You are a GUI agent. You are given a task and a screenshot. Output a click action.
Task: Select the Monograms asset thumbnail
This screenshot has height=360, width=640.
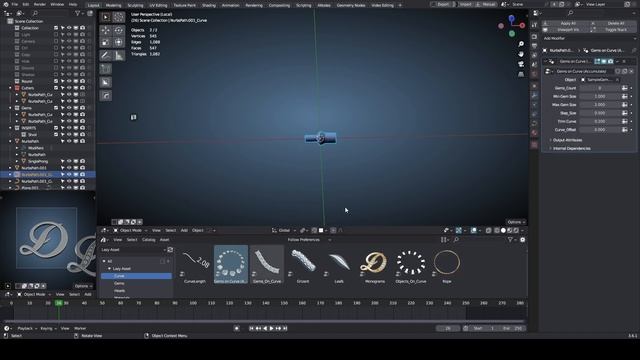pos(374,265)
